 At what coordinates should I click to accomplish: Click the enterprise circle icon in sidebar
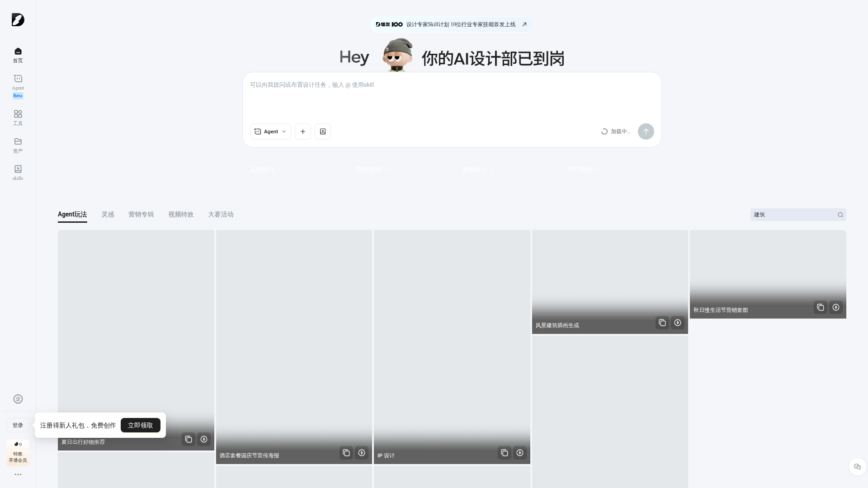[18, 399]
